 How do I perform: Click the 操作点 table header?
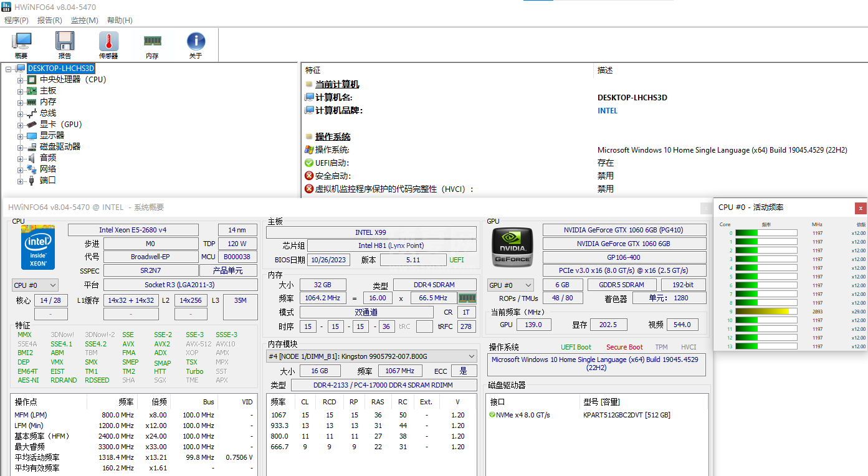tap(26, 402)
